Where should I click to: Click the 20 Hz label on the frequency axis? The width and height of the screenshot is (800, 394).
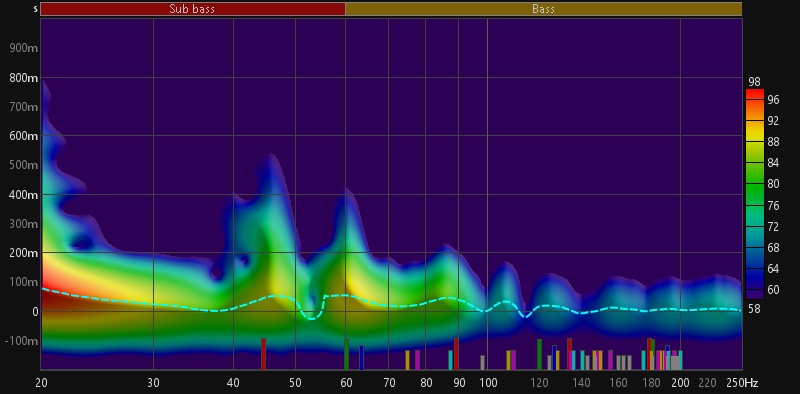point(41,383)
